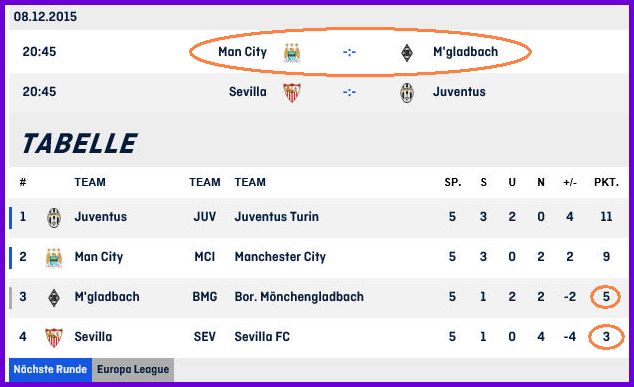Click Juventus crest in table row 1
Screen dimensions: 634x387
pyautogui.click(x=54, y=218)
